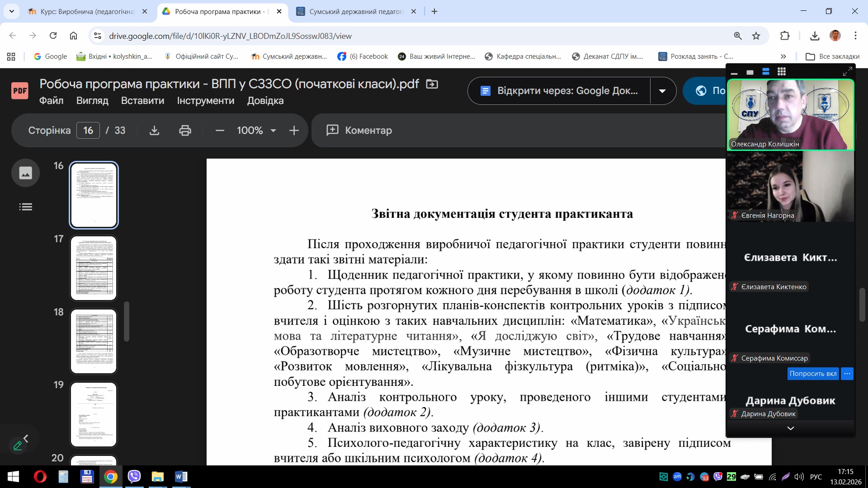Switch Zoom panel to gallery grid view
Screen dimensions: 868x488
pyautogui.click(x=781, y=71)
